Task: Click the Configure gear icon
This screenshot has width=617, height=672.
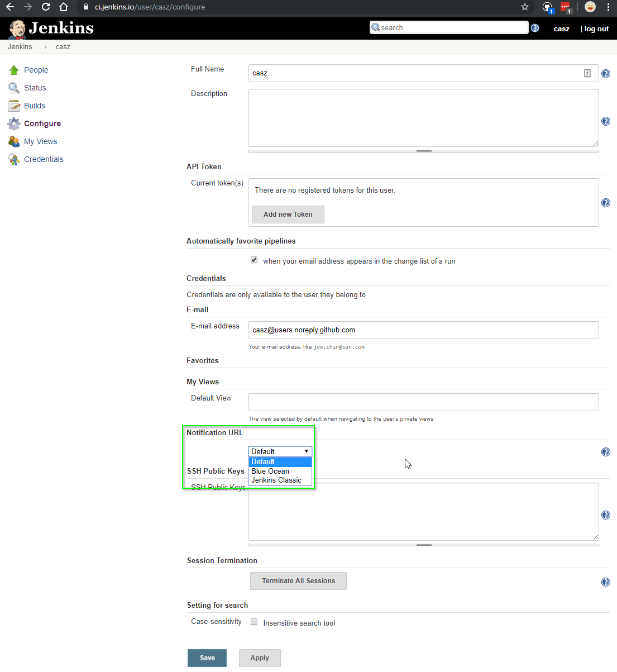Action: point(14,123)
